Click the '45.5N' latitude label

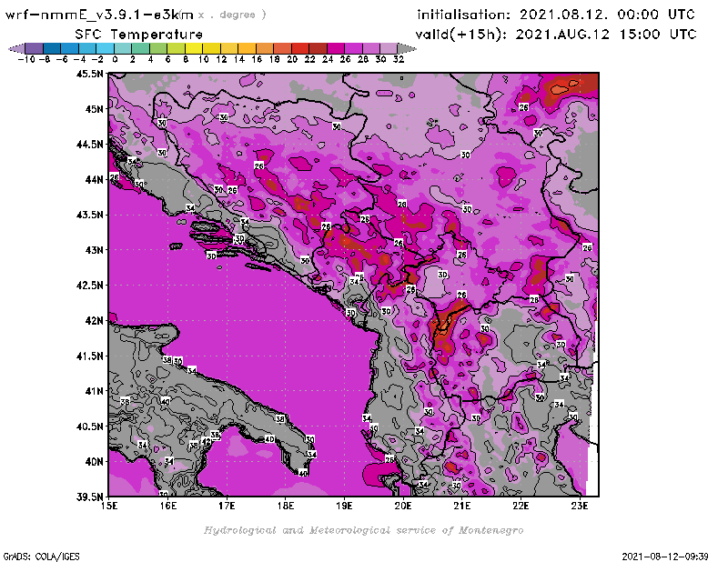(89, 74)
